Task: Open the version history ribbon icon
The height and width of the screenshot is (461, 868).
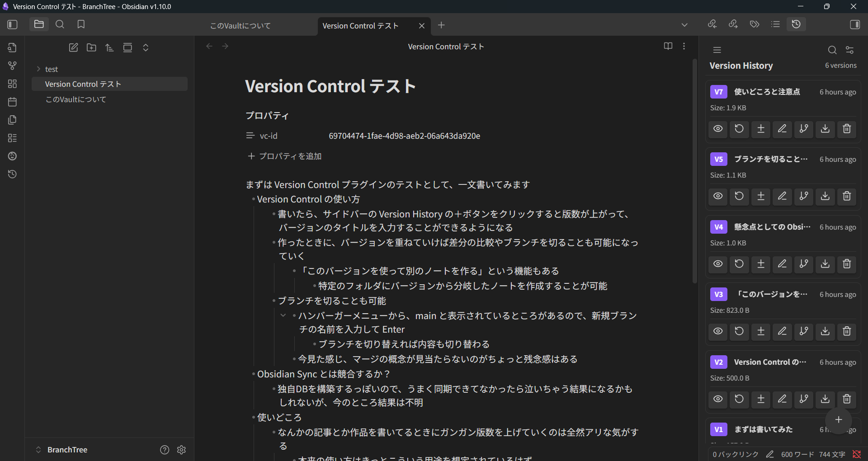Action: [12, 174]
